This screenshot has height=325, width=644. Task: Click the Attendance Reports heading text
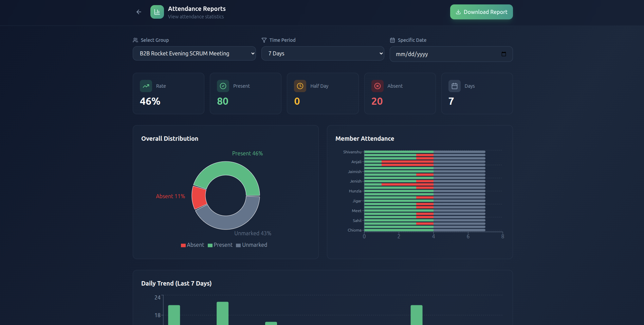197,8
